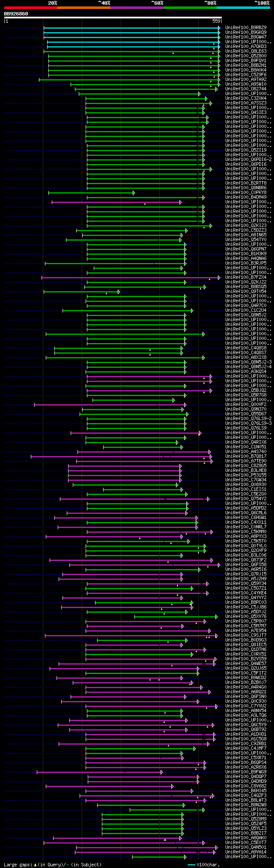The image size is (274, 868).
Task: Select label UniRef100_B2RTT8
Action: pyautogui.click(x=246, y=183)
